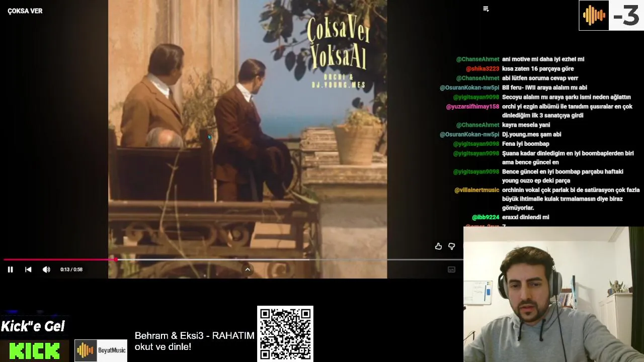644x362 pixels.
Task: Like the song with thumbs up
Action: [x=438, y=246]
